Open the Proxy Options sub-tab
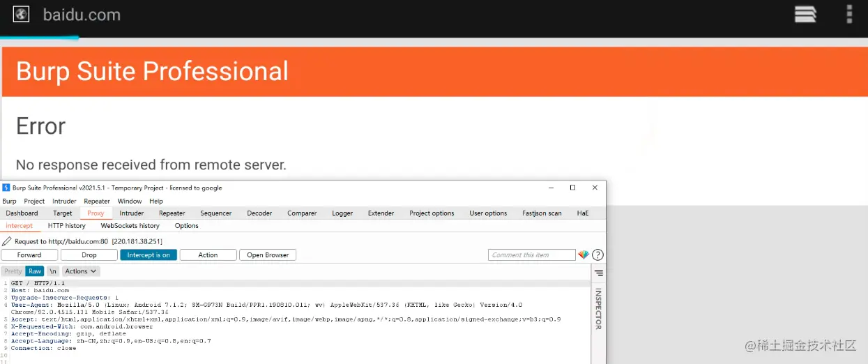 tap(187, 226)
